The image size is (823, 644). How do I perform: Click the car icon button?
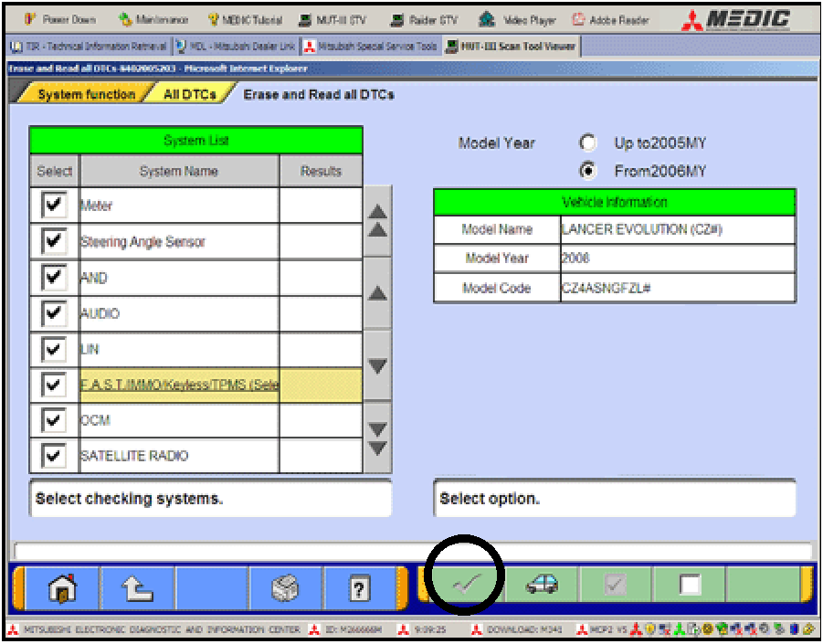pos(542,586)
